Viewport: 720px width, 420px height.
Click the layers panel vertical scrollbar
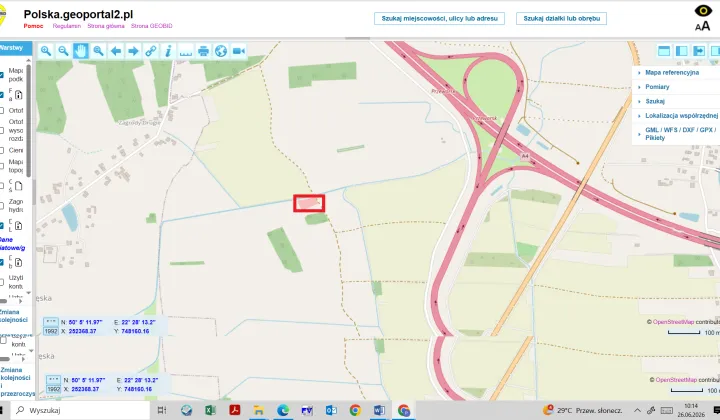(28, 120)
